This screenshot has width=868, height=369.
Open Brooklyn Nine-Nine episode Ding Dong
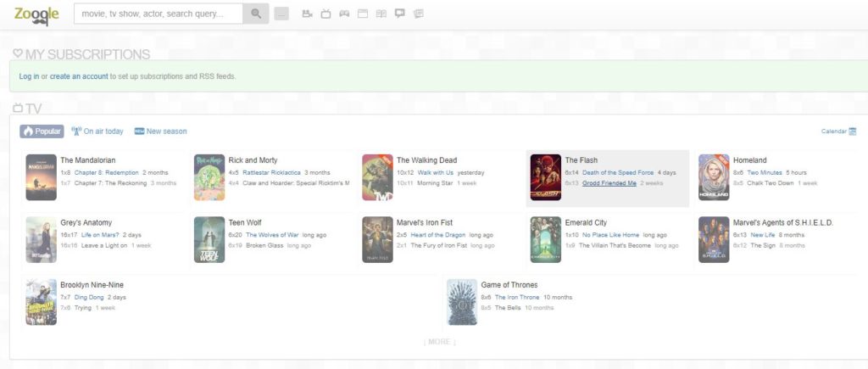[89, 298]
